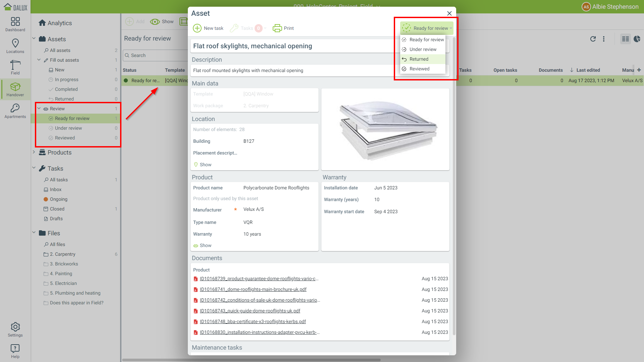Switch to pie chart view icon

coord(637,39)
